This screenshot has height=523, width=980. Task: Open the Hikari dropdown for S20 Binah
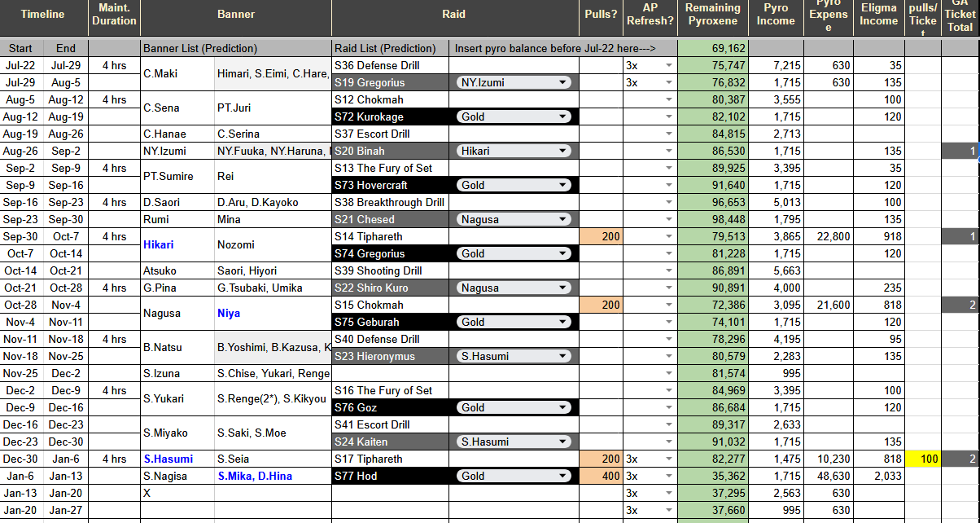click(514, 151)
